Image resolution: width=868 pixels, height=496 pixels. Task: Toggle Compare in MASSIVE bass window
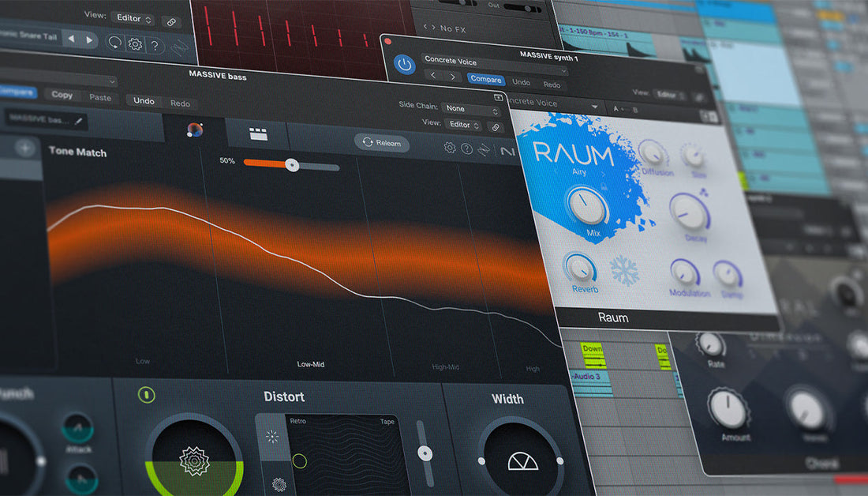click(x=17, y=92)
